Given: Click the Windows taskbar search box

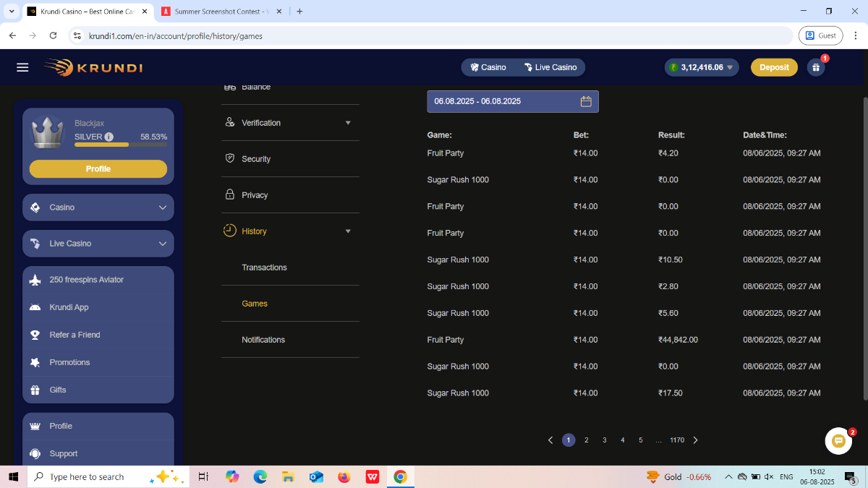Looking at the screenshot, I should click(109, 477).
